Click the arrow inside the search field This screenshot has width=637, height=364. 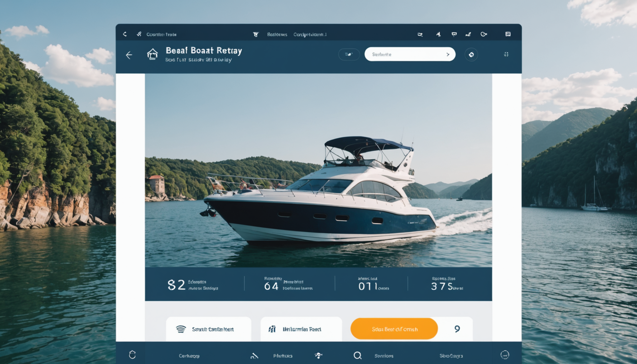coord(448,54)
